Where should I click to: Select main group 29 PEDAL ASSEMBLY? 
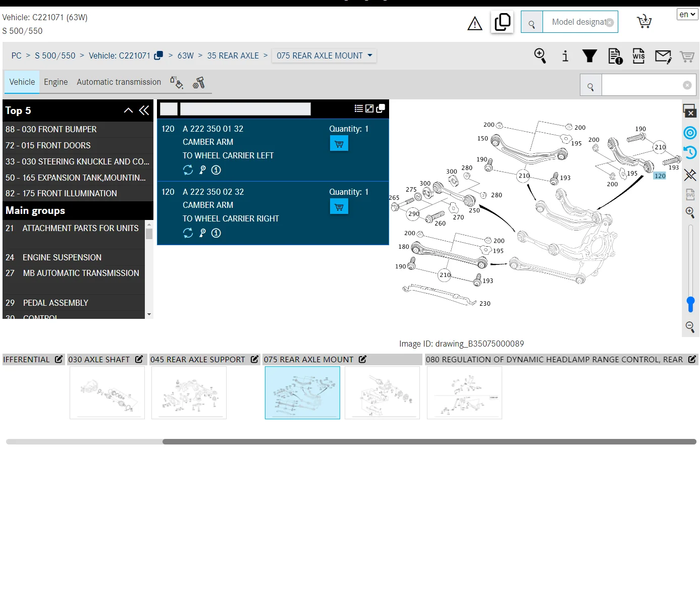click(74, 303)
